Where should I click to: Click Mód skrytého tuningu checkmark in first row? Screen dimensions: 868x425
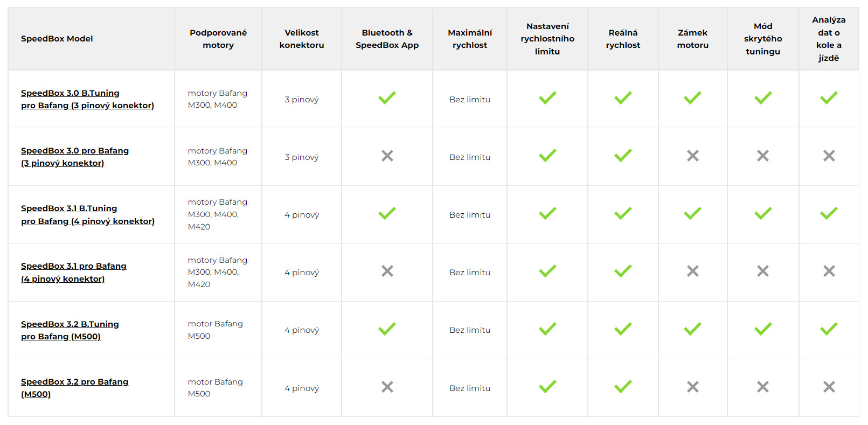(763, 98)
